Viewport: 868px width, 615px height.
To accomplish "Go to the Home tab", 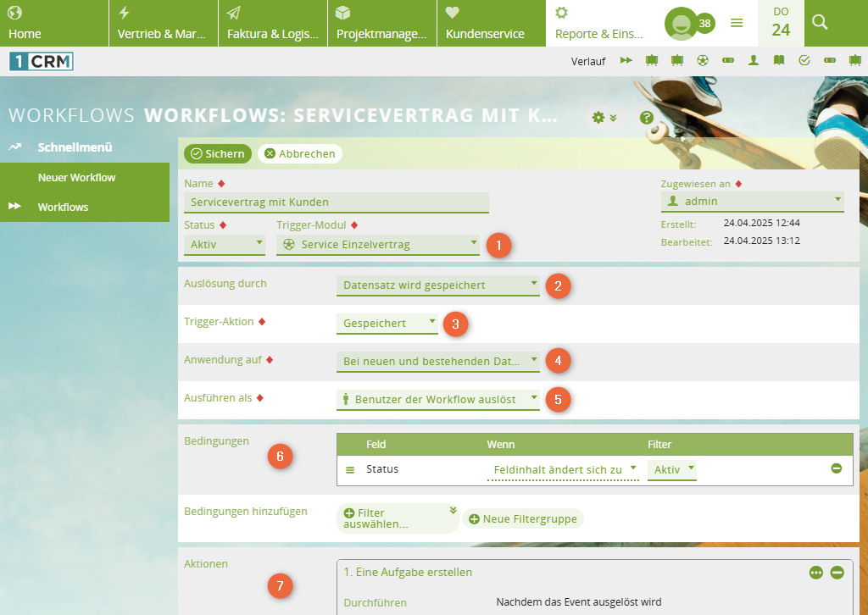I will click(x=54, y=23).
